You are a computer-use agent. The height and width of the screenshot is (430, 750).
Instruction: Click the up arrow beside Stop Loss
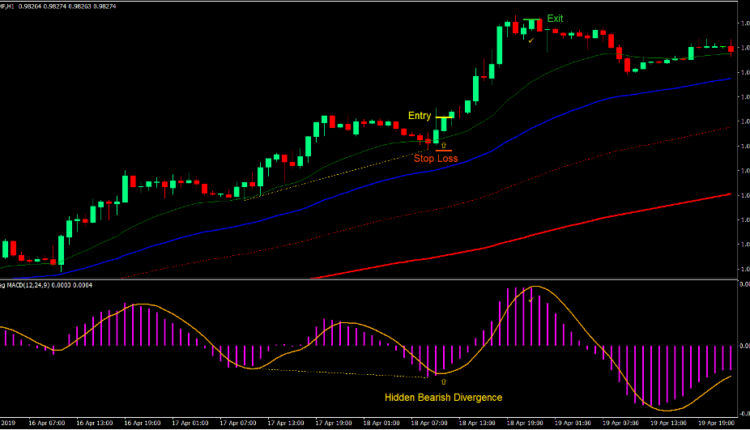point(443,146)
